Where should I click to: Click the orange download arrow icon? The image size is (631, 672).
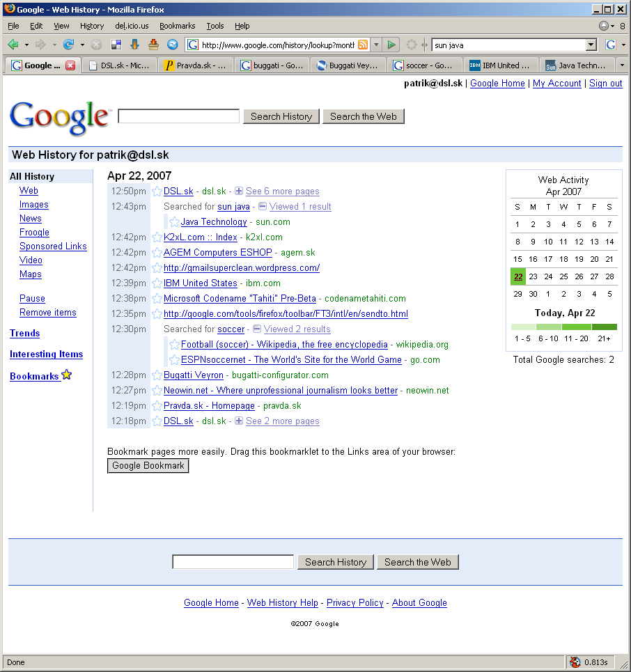click(x=134, y=44)
